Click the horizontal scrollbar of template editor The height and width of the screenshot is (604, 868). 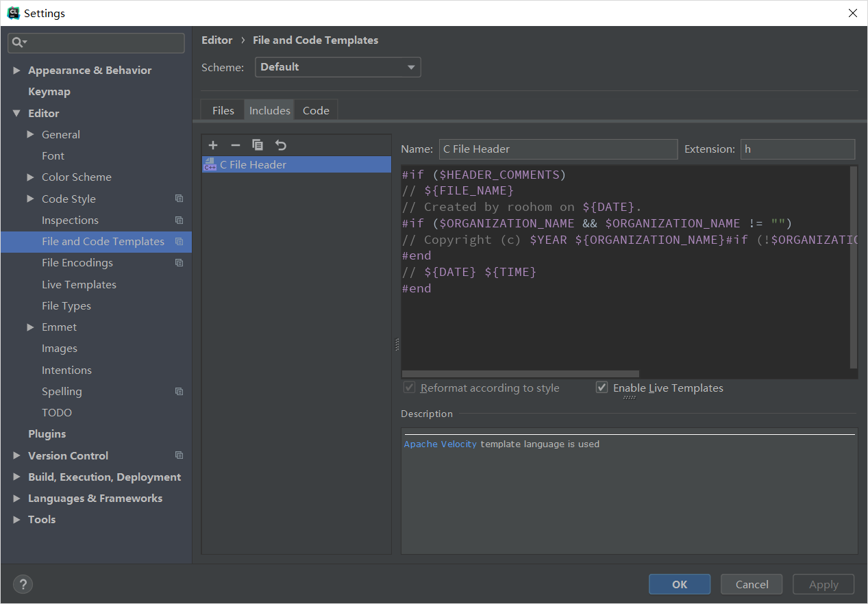[520, 374]
